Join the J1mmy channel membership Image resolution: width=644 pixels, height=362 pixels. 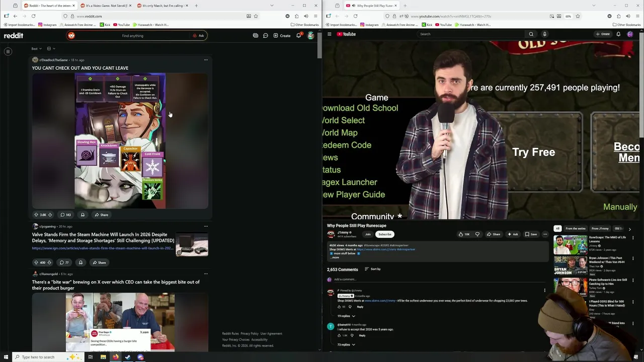[368, 234]
